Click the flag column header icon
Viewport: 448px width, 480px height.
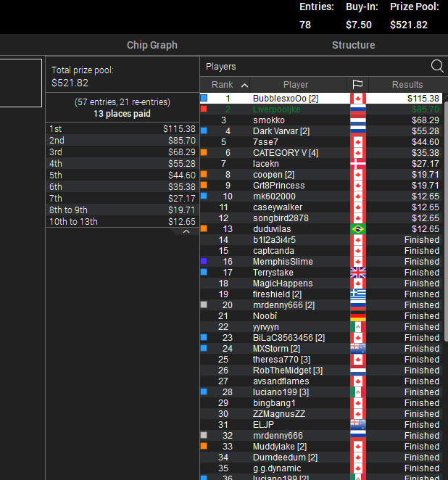click(x=357, y=85)
